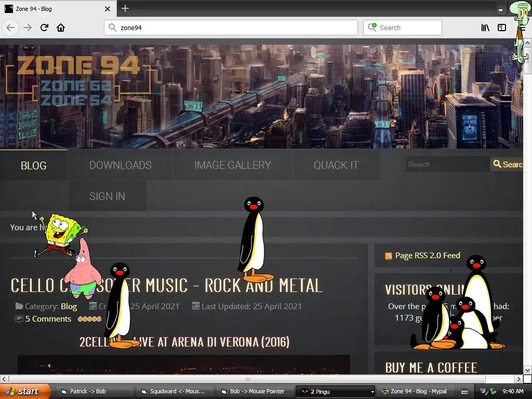Click the 2CELLOS Live at Arena di Verona heading

184,342
